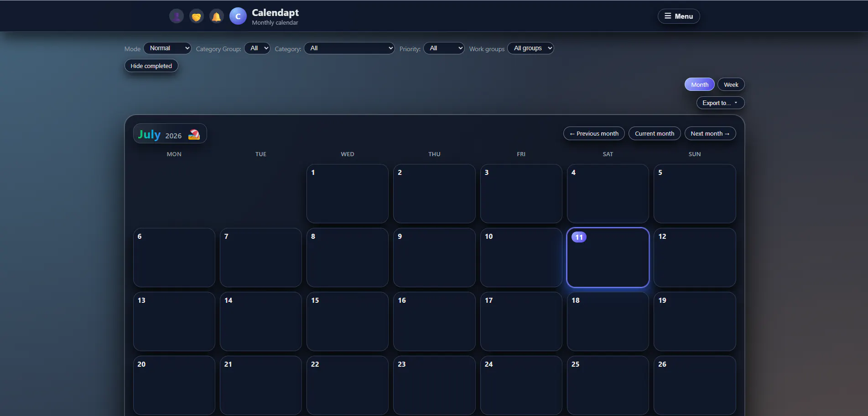Viewport: 868px width, 416px height.
Task: Select July 15 day cell
Action: pyautogui.click(x=348, y=321)
